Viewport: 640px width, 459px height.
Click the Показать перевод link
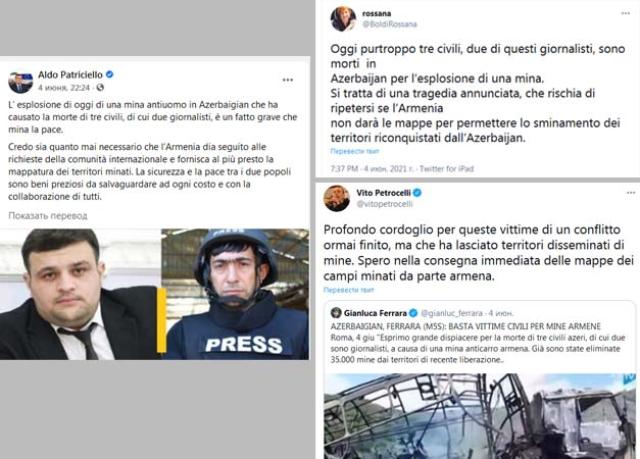tap(48, 215)
